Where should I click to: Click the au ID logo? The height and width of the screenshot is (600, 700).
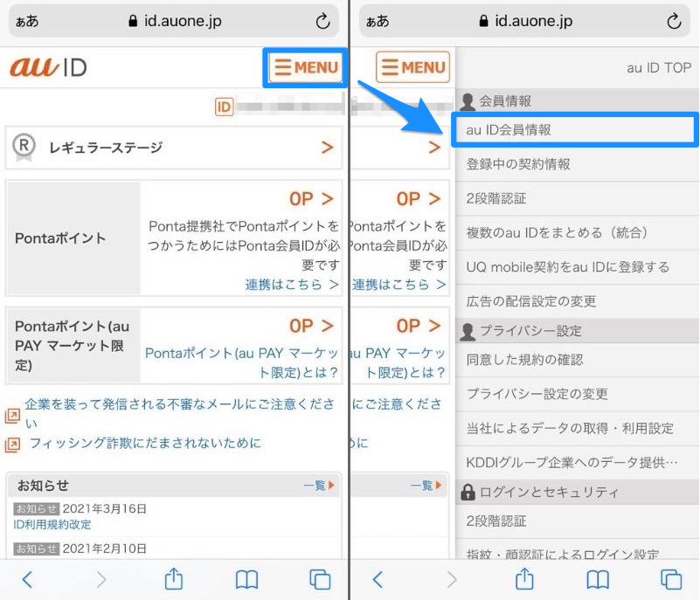48,67
